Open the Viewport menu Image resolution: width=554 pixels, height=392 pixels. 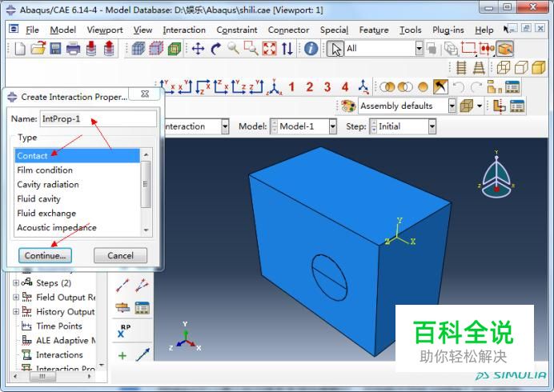(105, 30)
